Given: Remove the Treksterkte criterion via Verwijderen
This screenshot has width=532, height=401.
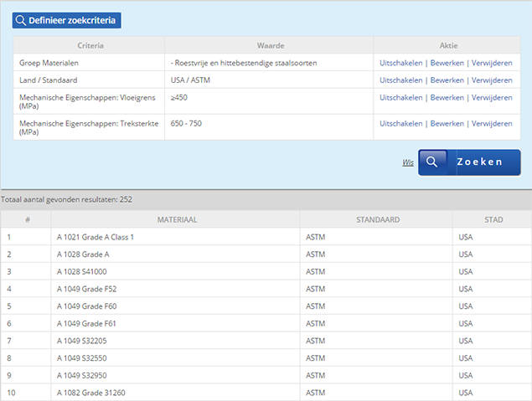Looking at the screenshot, I should point(492,123).
